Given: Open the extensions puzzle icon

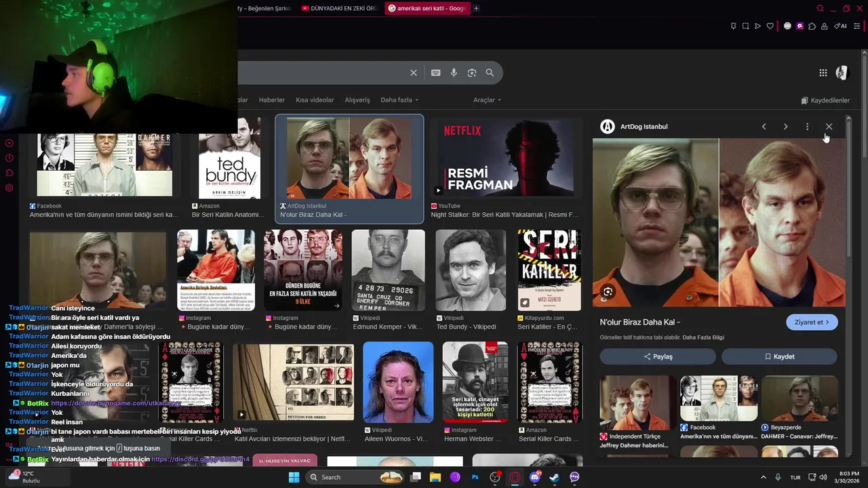Looking at the screenshot, I should 812,26.
